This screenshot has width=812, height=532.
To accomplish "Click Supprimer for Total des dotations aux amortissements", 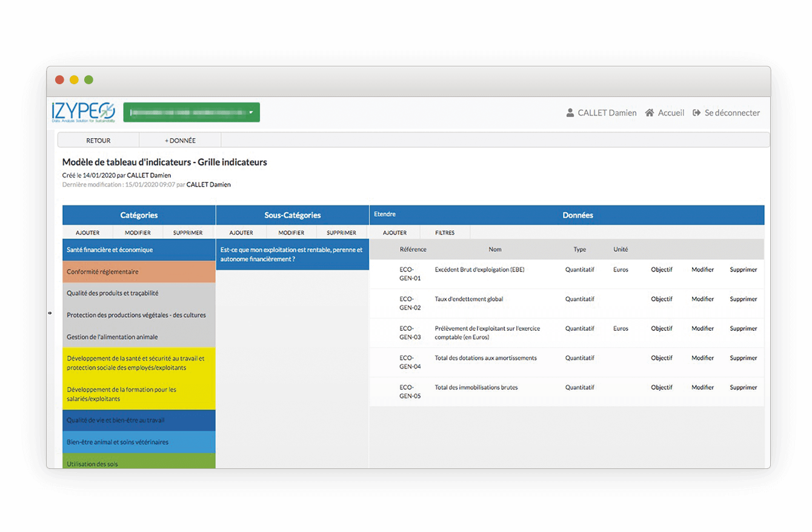I will [x=743, y=358].
